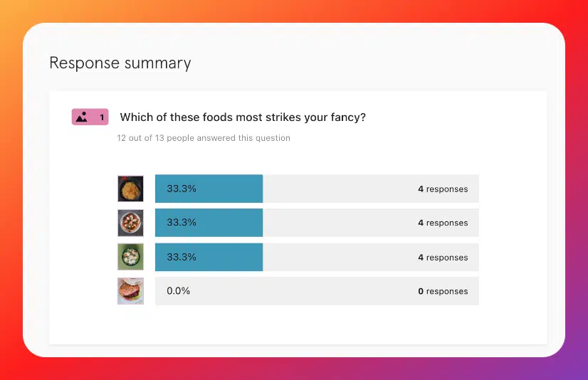Image resolution: width=588 pixels, height=380 pixels.
Task: Click the Response summary heading
Action: (120, 63)
